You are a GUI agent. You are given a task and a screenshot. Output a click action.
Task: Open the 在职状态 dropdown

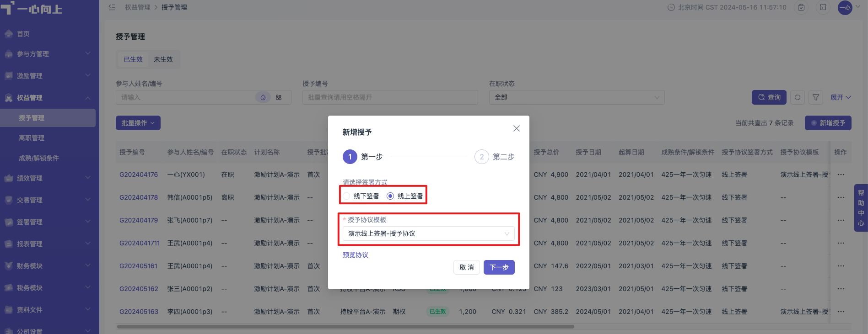point(577,97)
